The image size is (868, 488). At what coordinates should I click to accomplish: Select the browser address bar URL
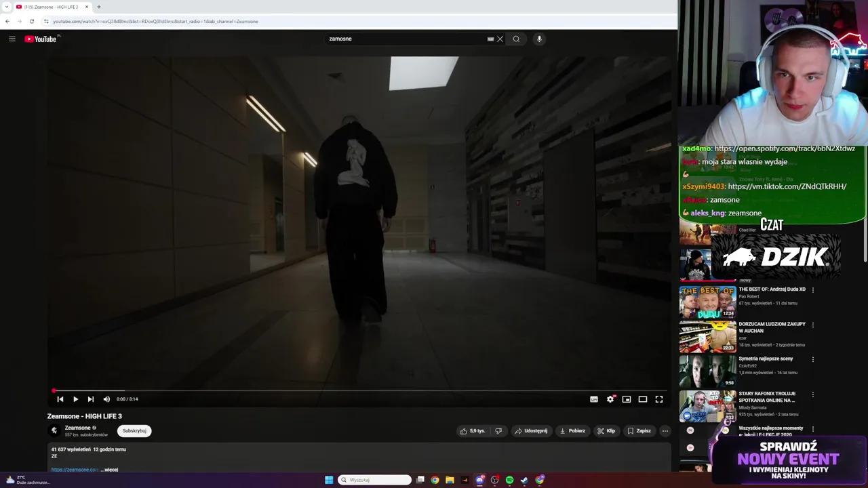point(156,21)
